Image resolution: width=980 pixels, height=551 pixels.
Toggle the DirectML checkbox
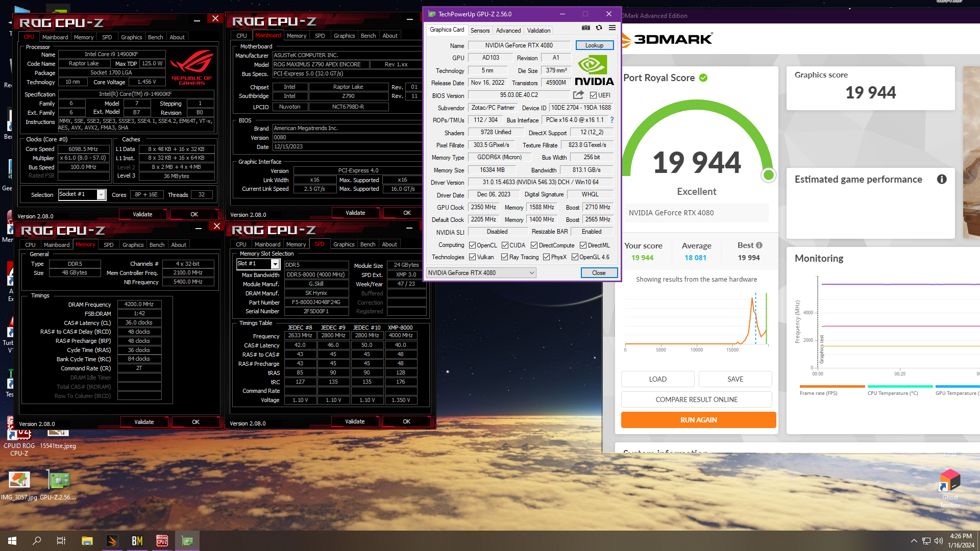(583, 245)
